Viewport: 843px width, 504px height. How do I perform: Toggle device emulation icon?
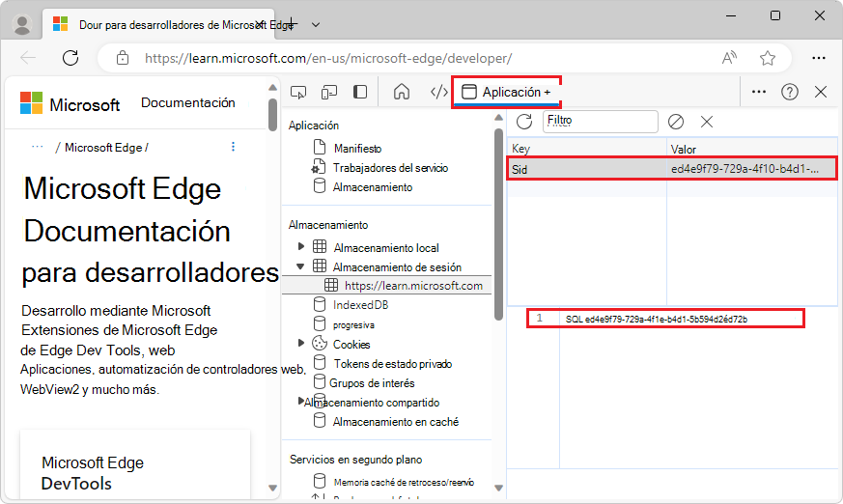tap(329, 93)
